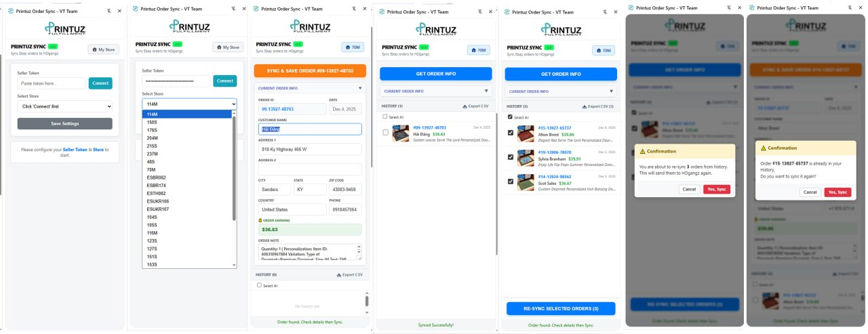Screen dimensions: 868x334
Task: Click Re-Sync Selected Orders (3) button
Action: pyautogui.click(x=560, y=308)
